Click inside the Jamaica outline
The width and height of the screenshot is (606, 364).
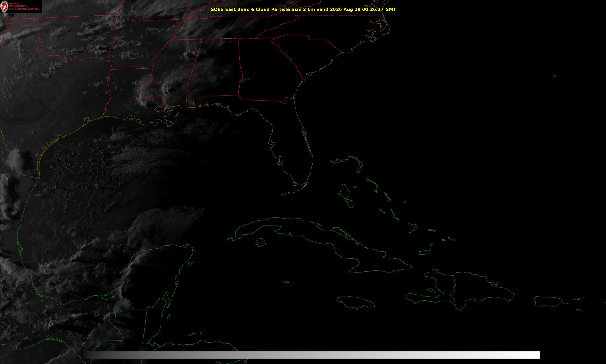click(x=355, y=303)
